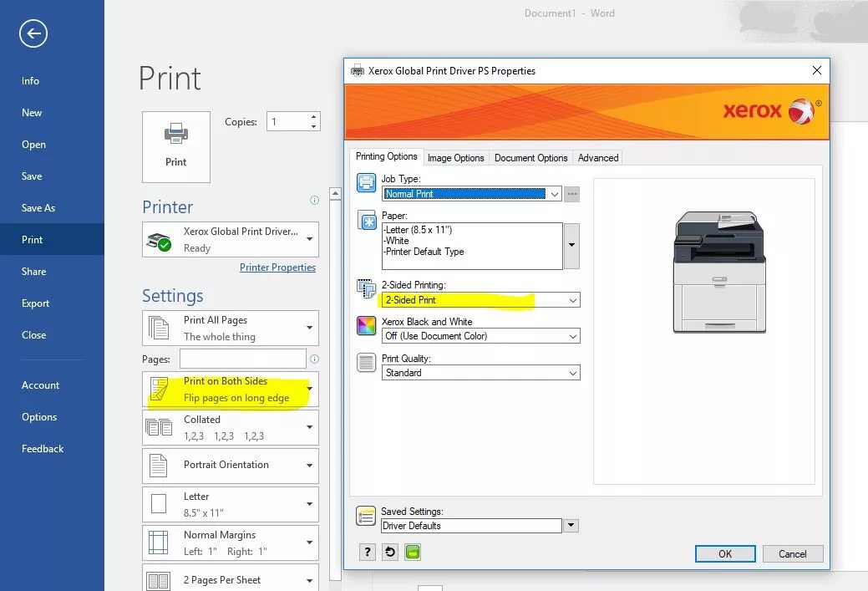Viewport: 868px width, 591px height.
Task: Click the printer info icon beside Printer heading
Action: pyautogui.click(x=314, y=201)
